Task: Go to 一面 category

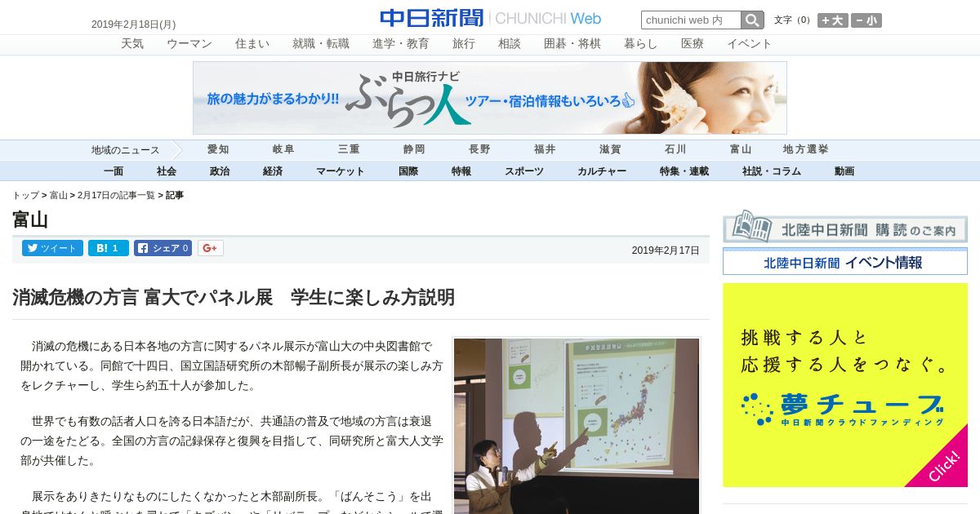Action: click(x=114, y=171)
